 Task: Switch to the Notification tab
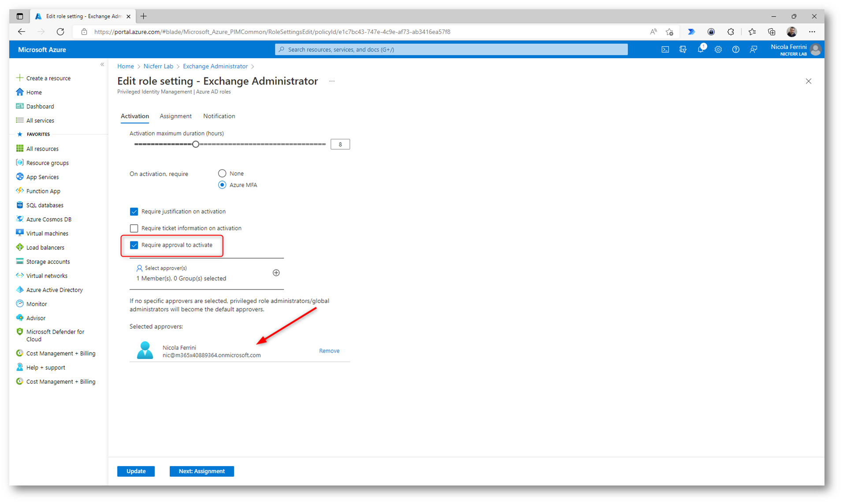219,116
